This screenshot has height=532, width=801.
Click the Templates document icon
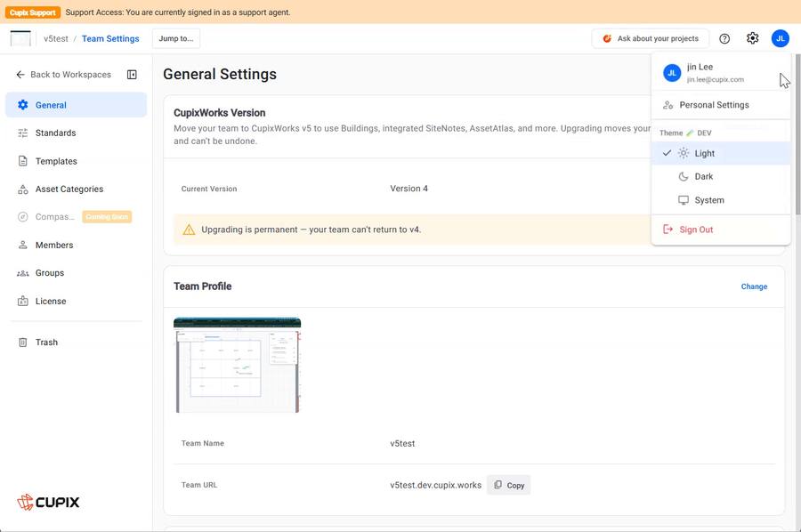[23, 161]
